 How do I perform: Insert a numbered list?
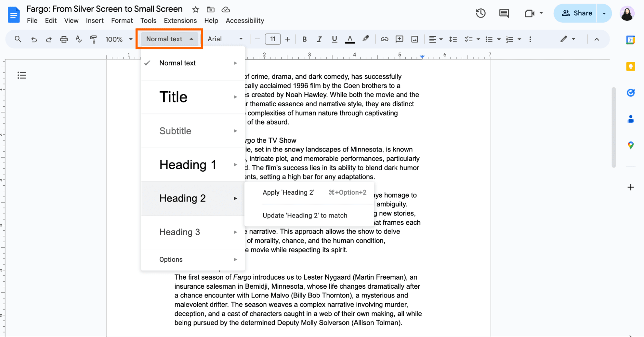[x=510, y=39]
